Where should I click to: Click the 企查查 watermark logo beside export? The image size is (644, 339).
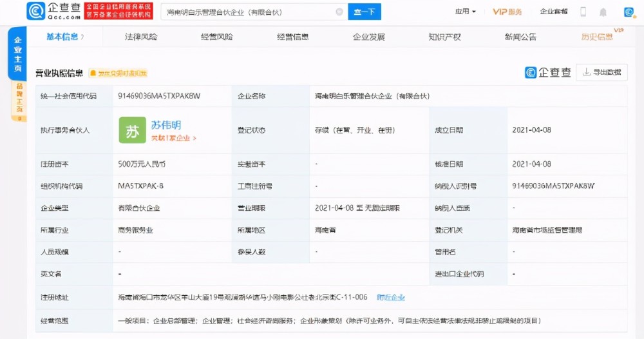[548, 72]
